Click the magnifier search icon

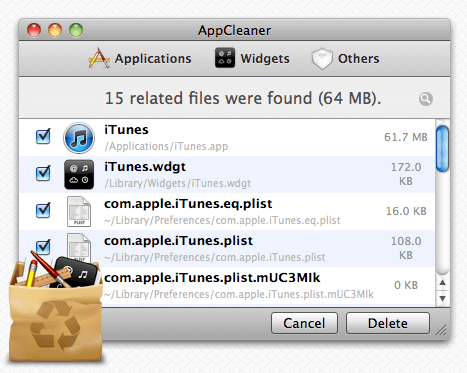click(x=426, y=99)
